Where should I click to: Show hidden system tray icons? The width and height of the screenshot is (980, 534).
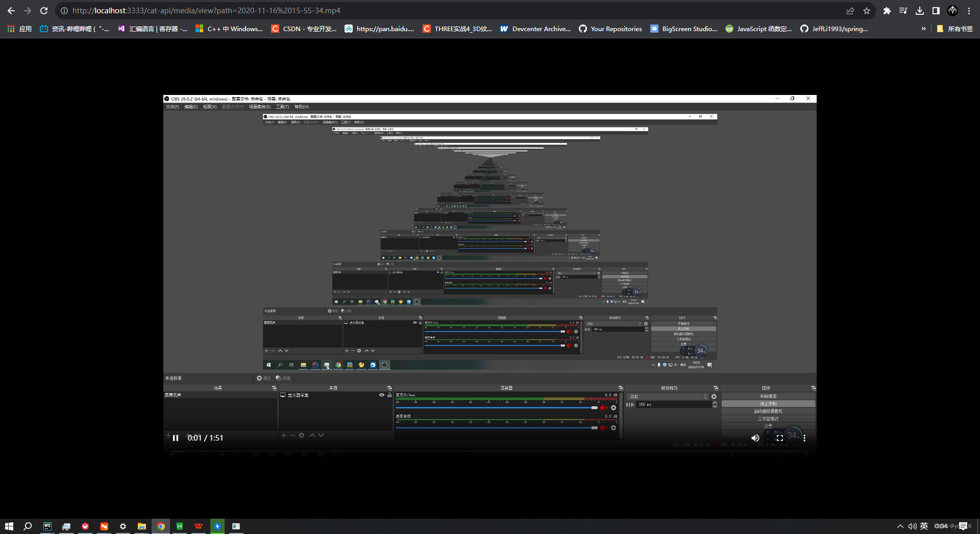[900, 526]
